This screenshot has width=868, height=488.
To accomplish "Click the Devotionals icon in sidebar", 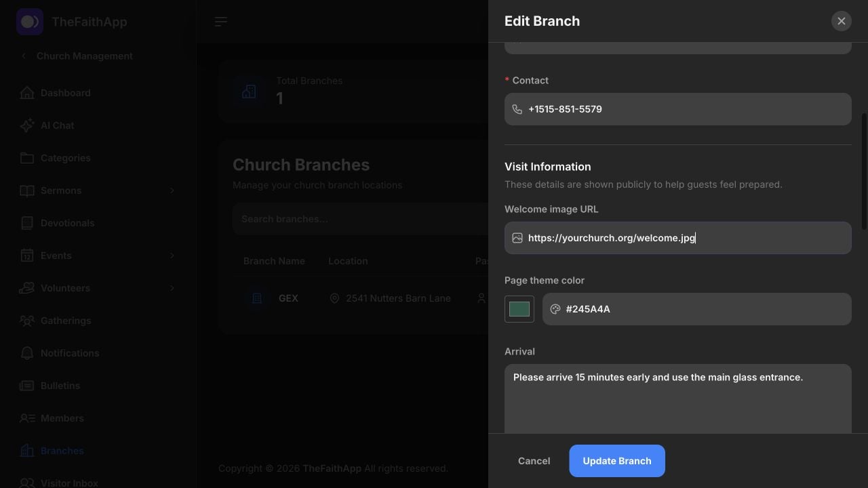I will [27, 223].
